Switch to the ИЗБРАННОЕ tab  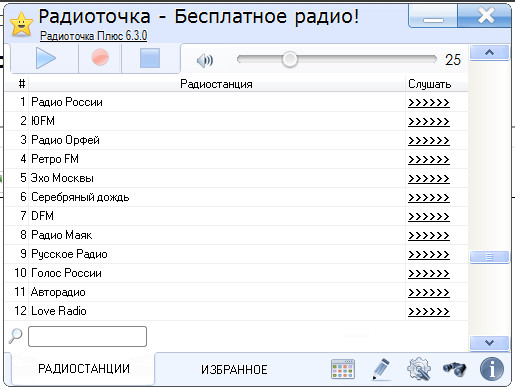234,369
